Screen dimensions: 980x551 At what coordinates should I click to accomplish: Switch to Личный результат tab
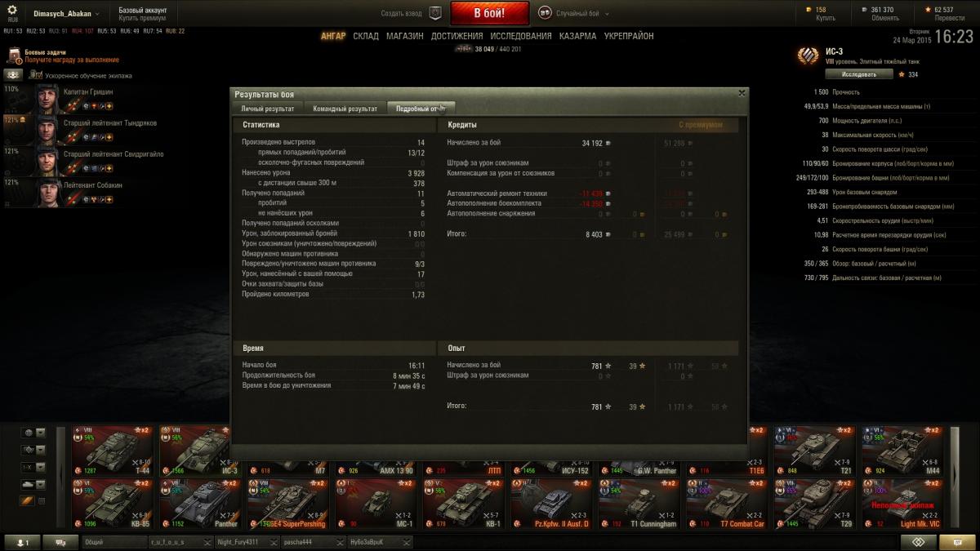coord(268,108)
